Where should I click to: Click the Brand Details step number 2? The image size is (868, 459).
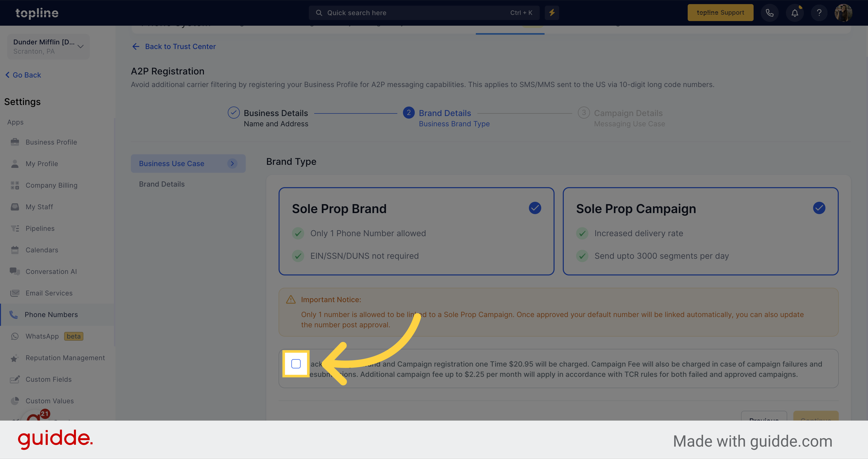click(x=409, y=113)
